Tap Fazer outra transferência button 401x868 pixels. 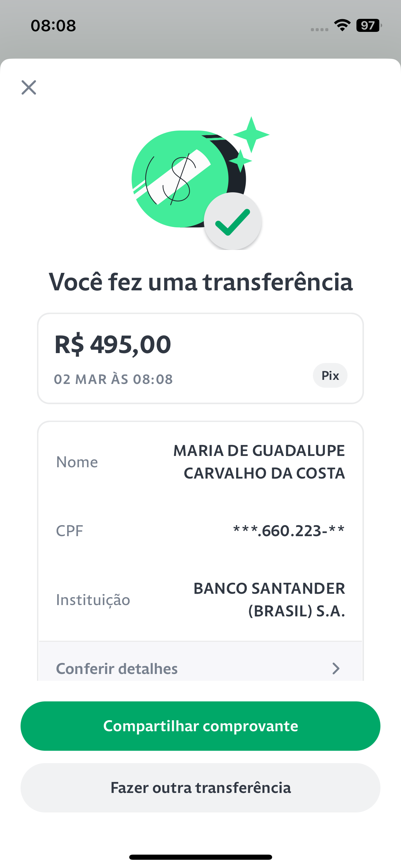[200, 788]
